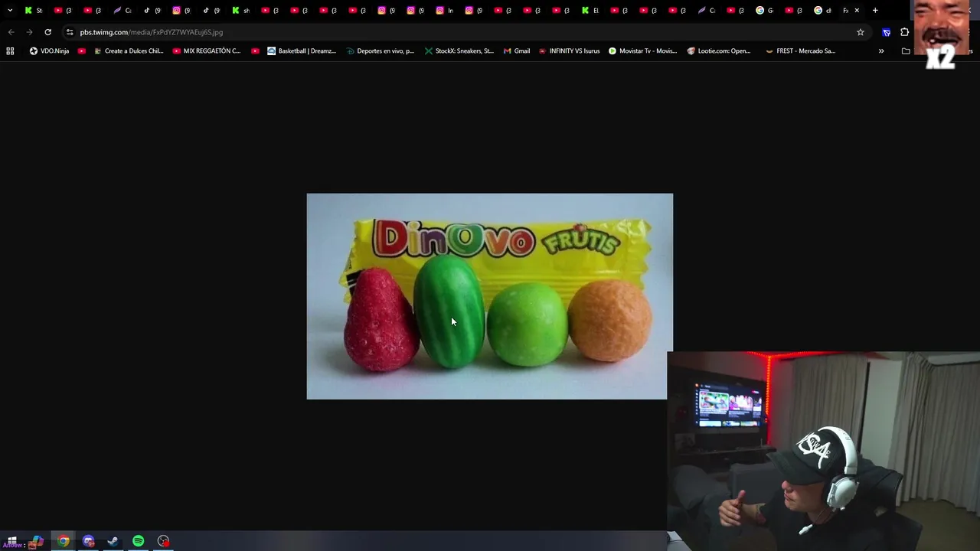Open Windows Start menu
980x551 pixels.
pos(11,541)
